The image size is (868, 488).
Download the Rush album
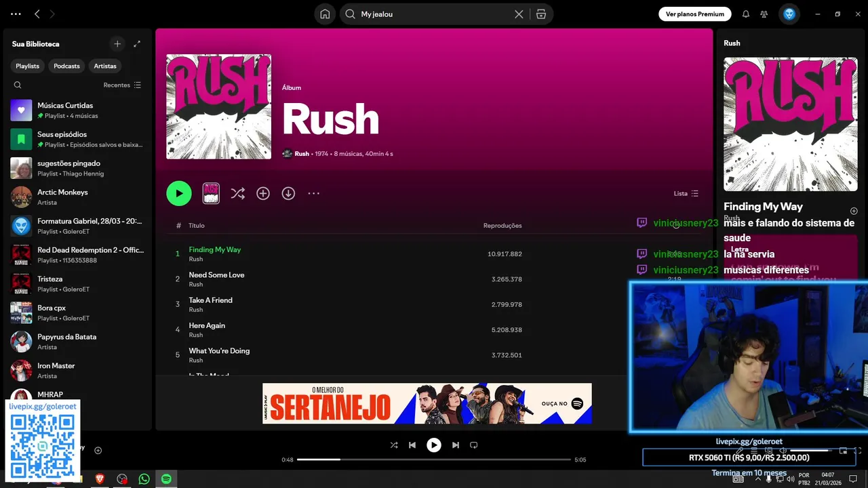(288, 193)
